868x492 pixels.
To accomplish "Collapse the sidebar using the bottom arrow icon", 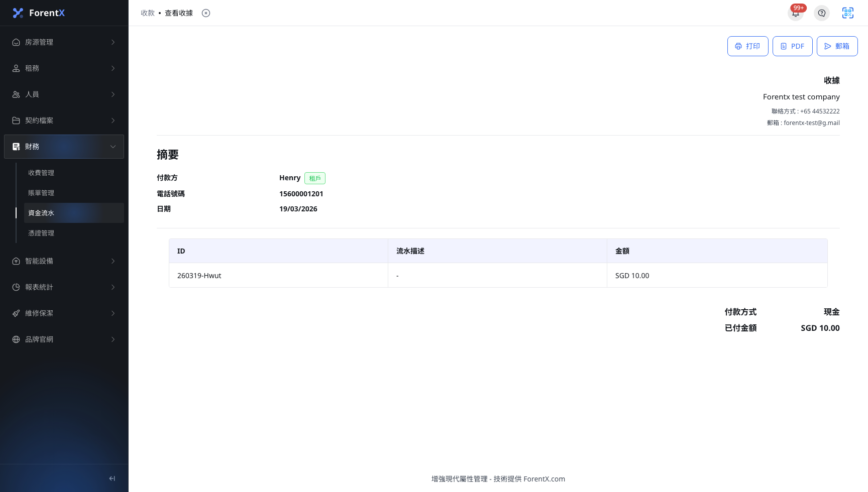I will click(x=112, y=478).
